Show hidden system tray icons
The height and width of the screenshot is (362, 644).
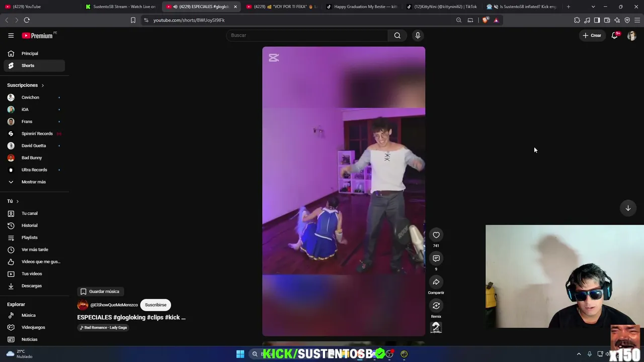pos(579,354)
